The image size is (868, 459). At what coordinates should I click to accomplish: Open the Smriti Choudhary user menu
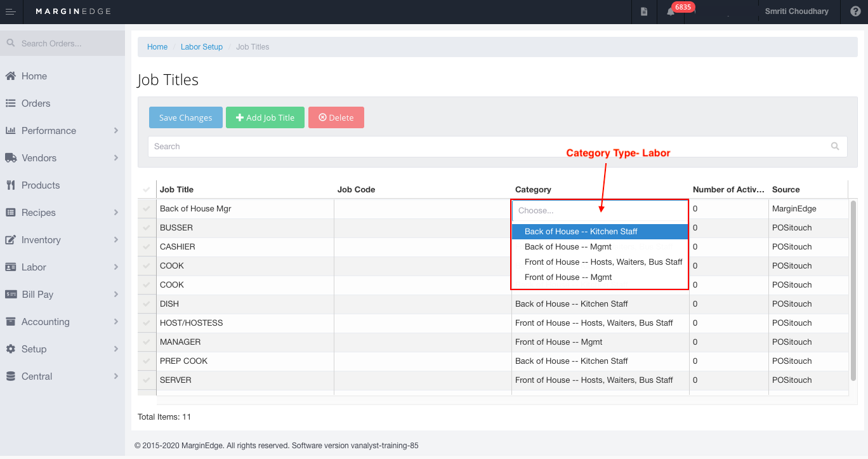click(797, 11)
